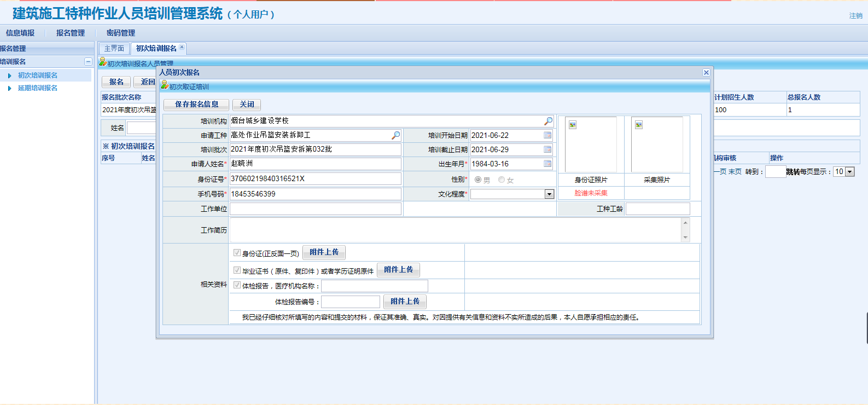Screen dimensions: 868x405
Task: Open calendar icon for 出生年月
Action: 547,164
